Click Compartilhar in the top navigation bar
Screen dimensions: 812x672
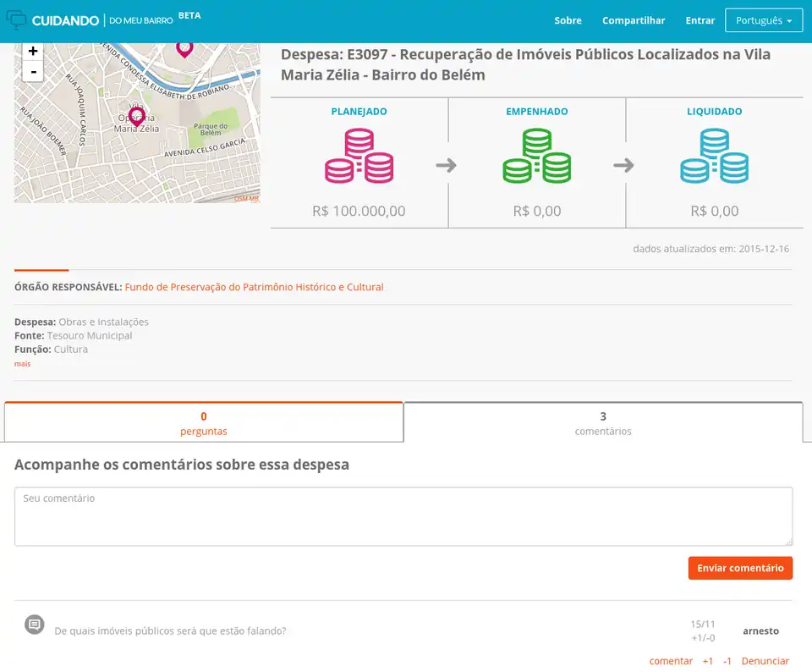click(634, 20)
